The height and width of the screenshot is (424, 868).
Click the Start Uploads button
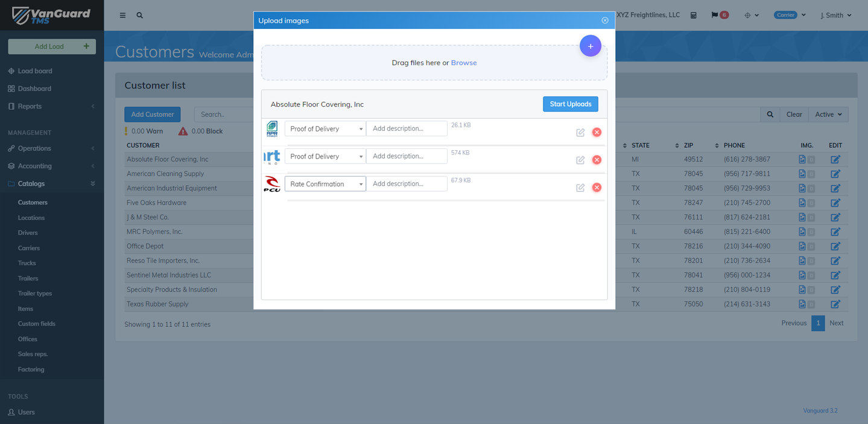pyautogui.click(x=570, y=104)
